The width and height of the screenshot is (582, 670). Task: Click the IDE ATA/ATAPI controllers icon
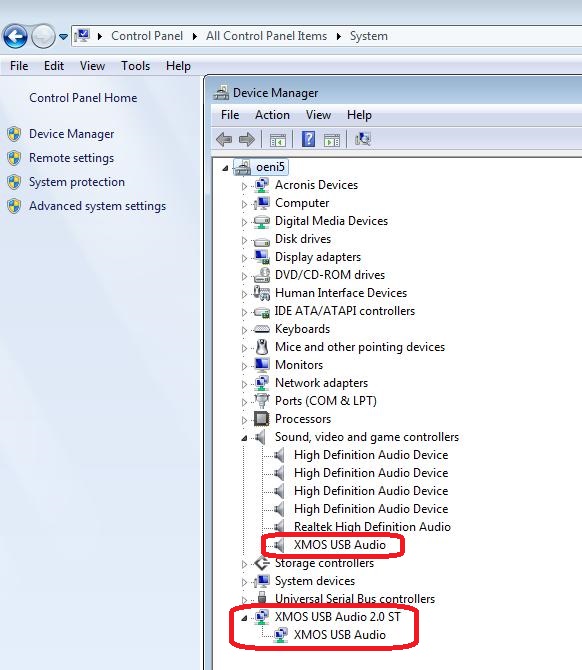click(x=262, y=311)
